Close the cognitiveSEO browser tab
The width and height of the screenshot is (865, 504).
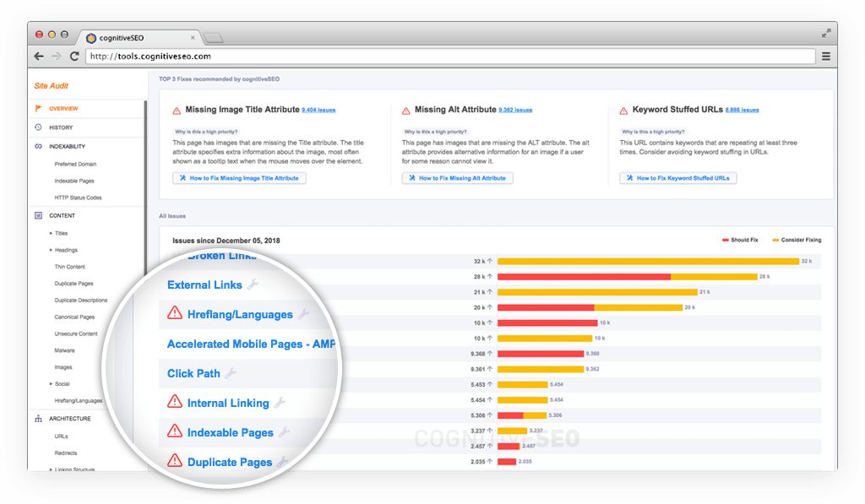193,38
